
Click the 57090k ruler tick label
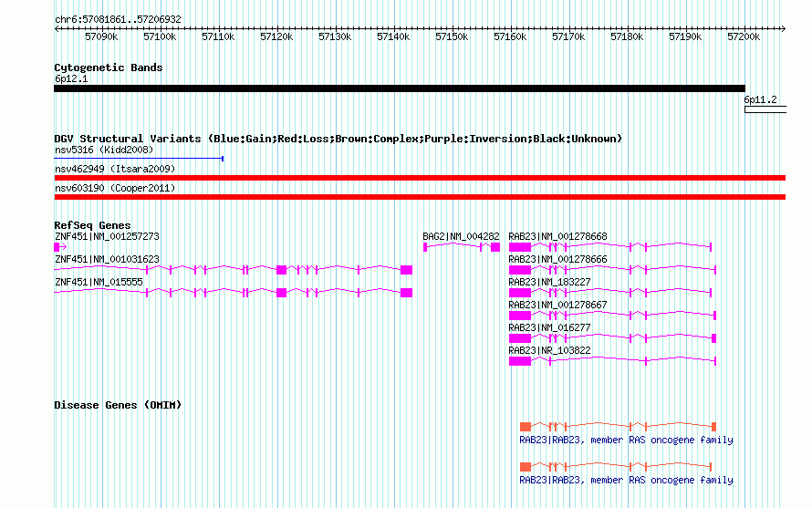point(101,36)
